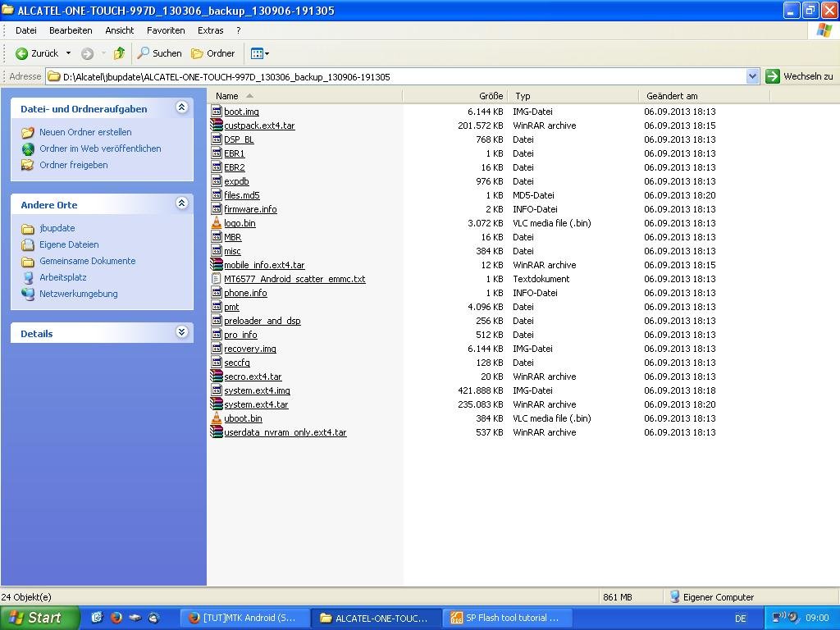Click the Windows Start button
Image resolution: width=840 pixels, height=630 pixels.
click(x=39, y=618)
